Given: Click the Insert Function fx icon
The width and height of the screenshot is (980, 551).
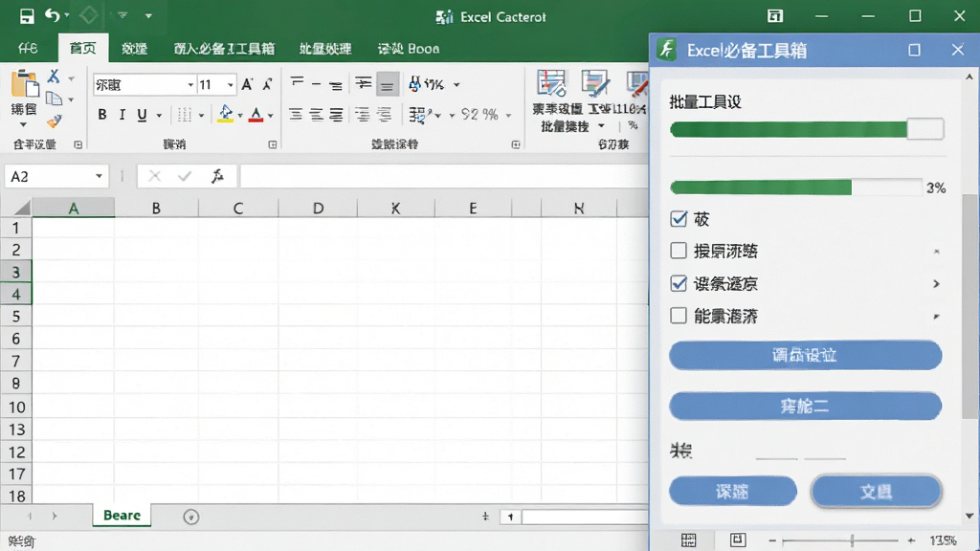Looking at the screenshot, I should coord(217,176).
